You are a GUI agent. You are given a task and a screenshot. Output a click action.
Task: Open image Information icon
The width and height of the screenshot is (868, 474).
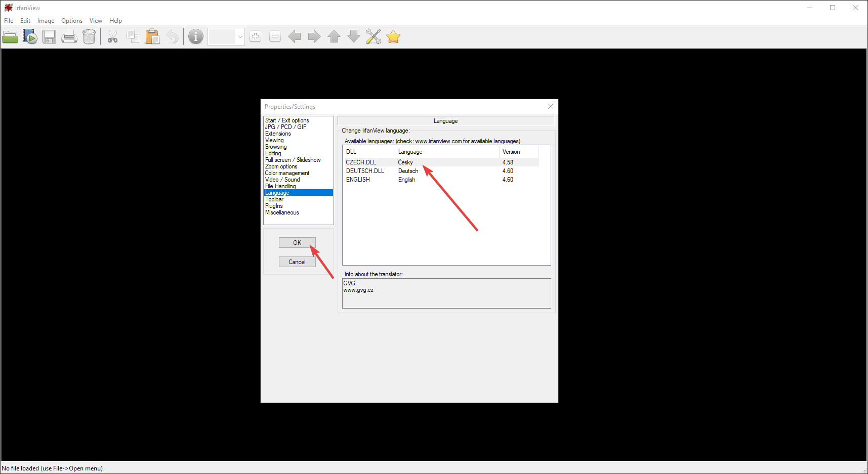tap(196, 37)
